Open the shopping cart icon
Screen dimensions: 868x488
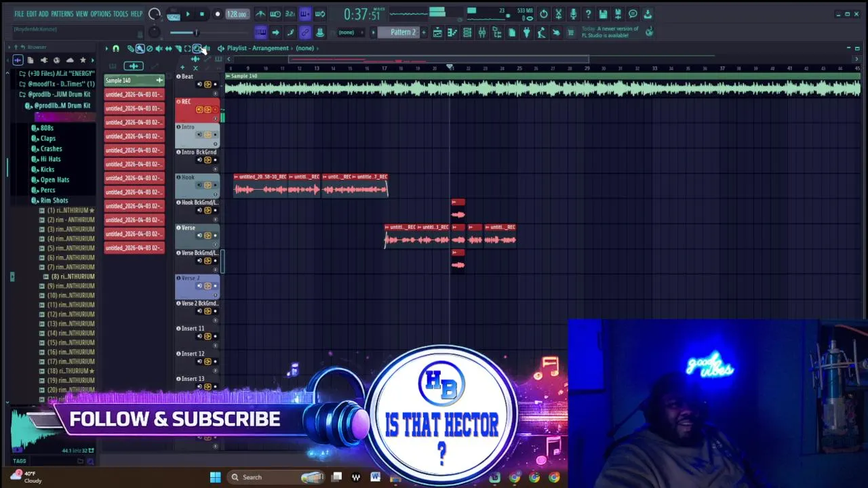[x=571, y=33]
